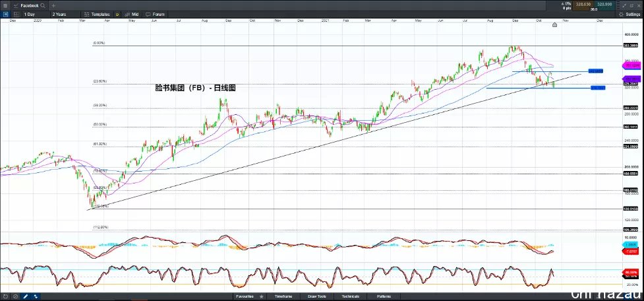Image resolution: width=644 pixels, height=301 pixels.
Task: Select the magenta moving average label
Action: tap(633, 65)
